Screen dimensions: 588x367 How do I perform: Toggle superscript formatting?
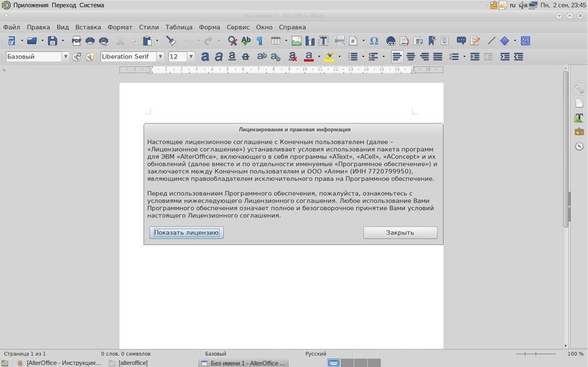point(261,56)
